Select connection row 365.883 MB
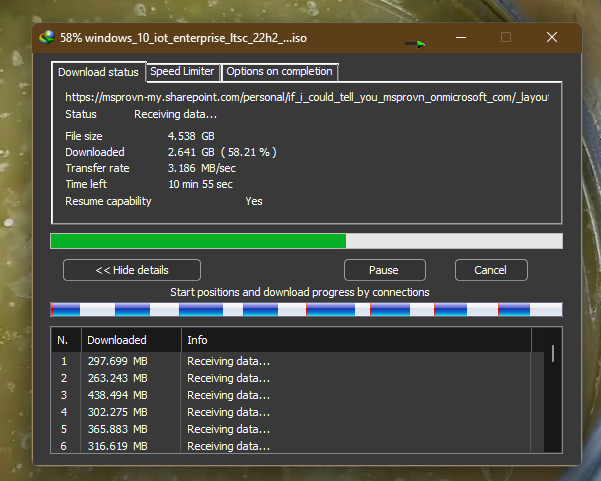The height and width of the screenshot is (481, 601). pos(297,429)
